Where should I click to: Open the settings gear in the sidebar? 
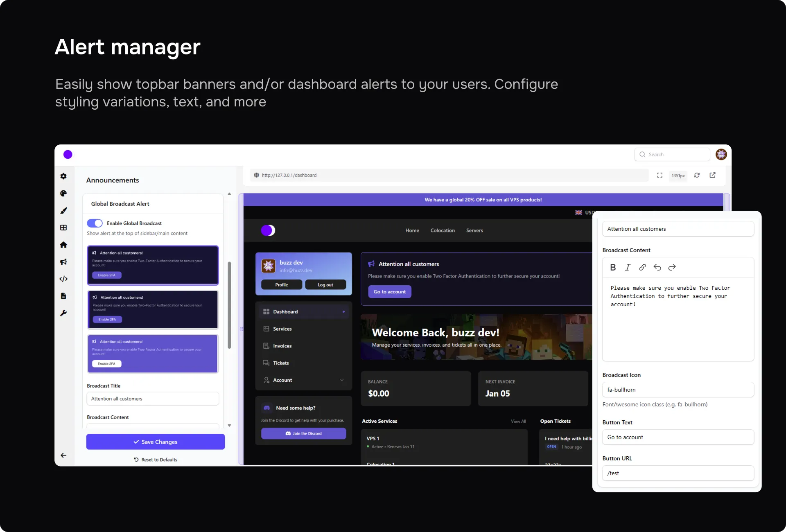[63, 176]
